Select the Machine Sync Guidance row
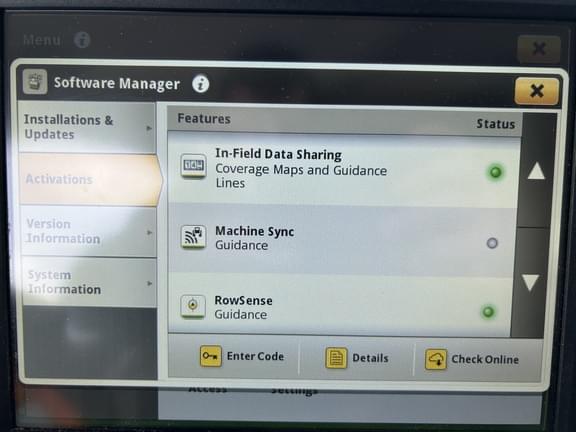This screenshot has height=432, width=576. coord(342,240)
